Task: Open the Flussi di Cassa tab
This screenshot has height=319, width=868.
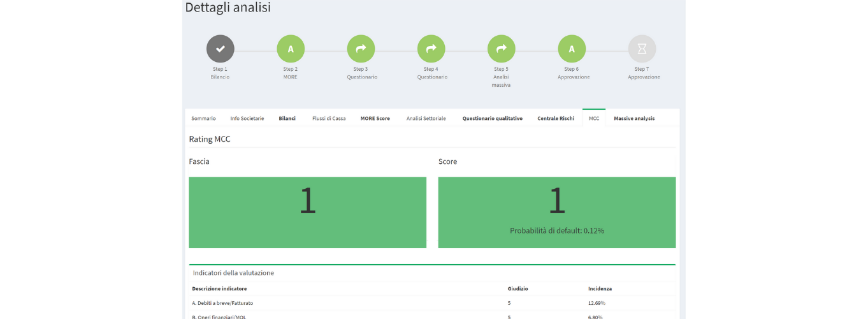Action: tap(329, 118)
